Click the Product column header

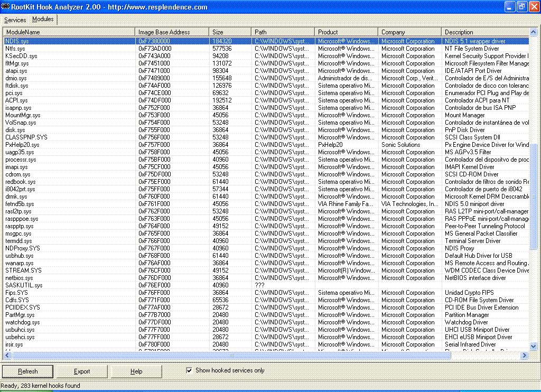point(346,32)
